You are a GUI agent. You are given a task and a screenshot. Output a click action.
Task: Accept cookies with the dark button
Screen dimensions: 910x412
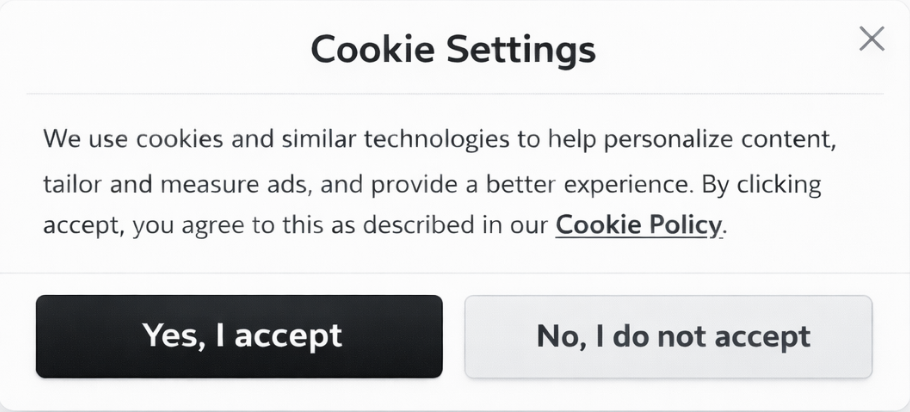[x=239, y=336]
